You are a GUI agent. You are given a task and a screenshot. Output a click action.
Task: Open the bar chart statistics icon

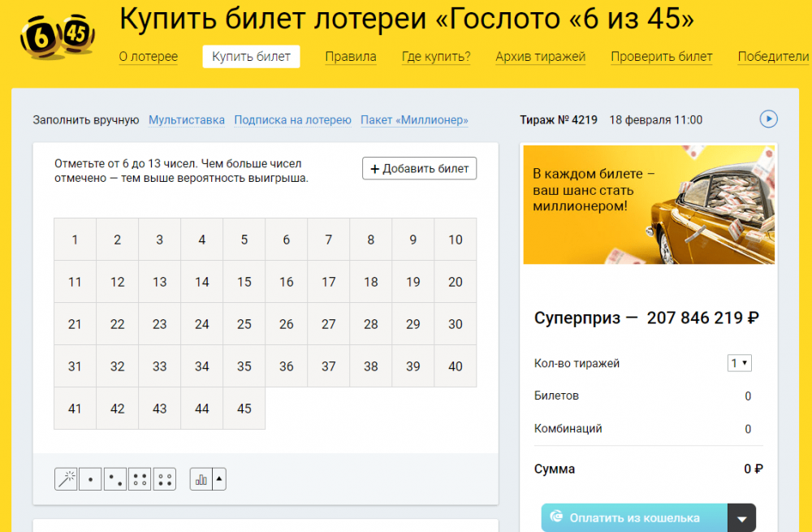[201, 479]
